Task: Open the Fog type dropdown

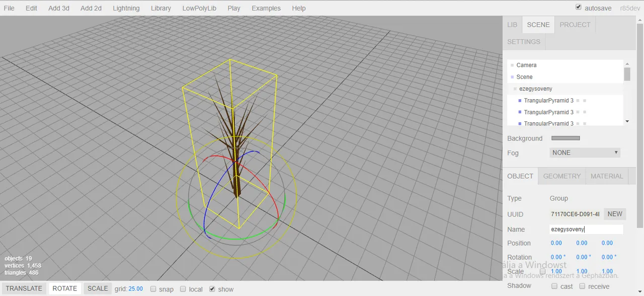Action: point(585,153)
